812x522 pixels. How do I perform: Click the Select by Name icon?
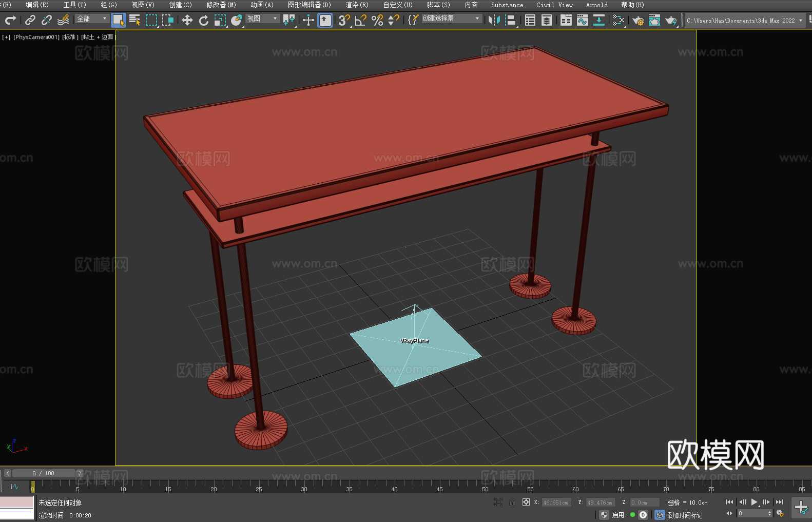tap(134, 20)
